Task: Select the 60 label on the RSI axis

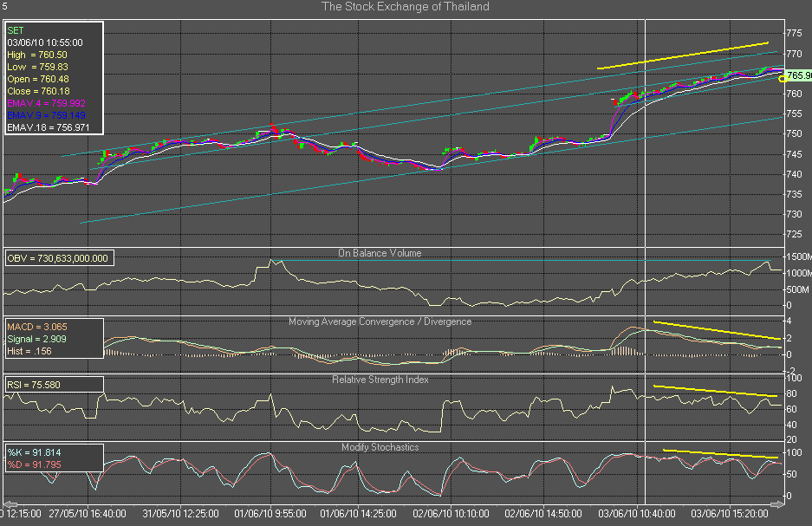Action: [791, 410]
